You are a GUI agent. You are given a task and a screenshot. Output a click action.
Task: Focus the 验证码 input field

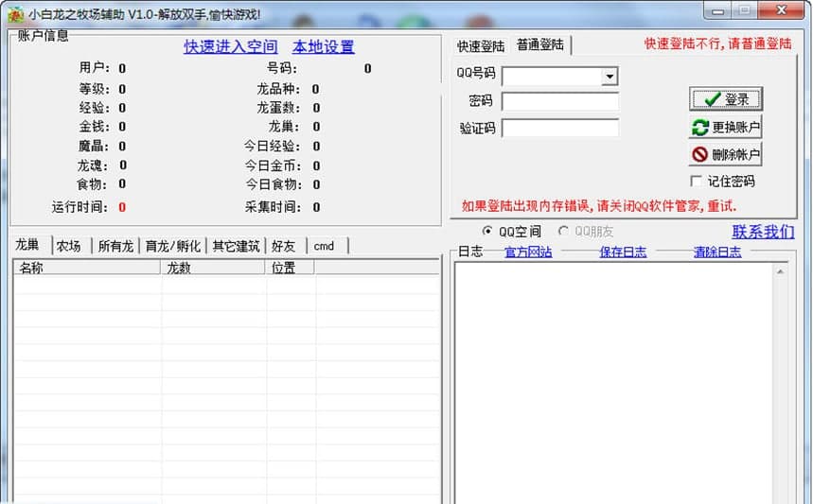tap(560, 128)
